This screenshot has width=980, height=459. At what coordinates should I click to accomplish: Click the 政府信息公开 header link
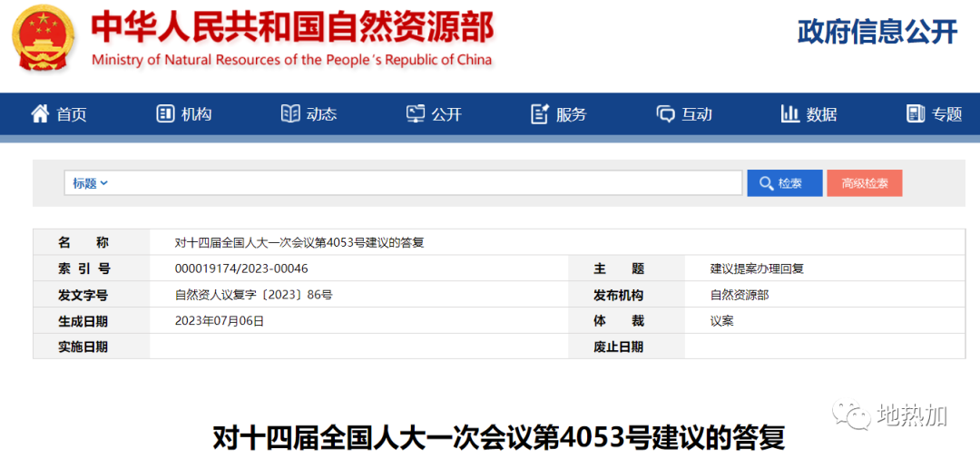point(877,32)
